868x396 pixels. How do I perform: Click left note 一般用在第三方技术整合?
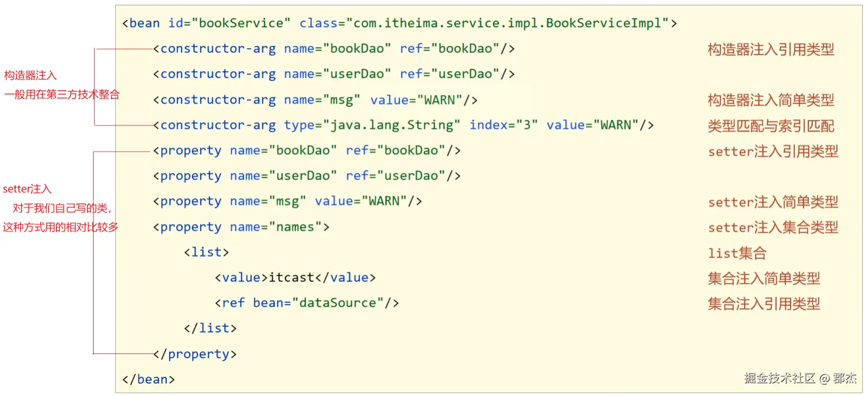point(62,94)
